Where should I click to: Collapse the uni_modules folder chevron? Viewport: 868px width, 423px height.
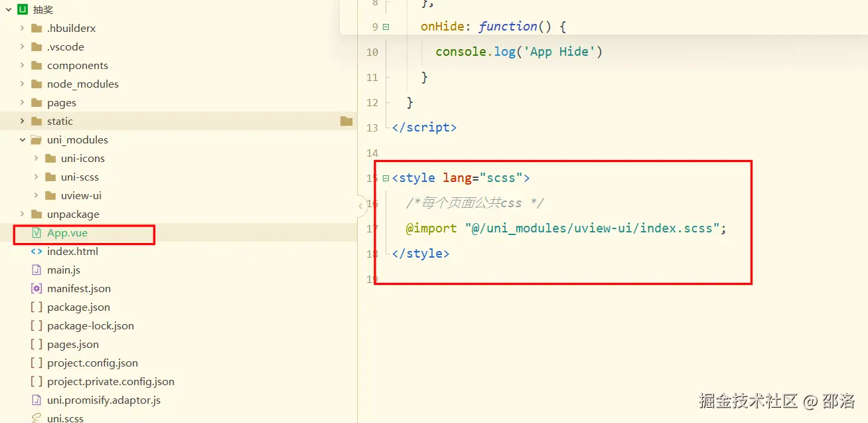pyautogui.click(x=22, y=140)
